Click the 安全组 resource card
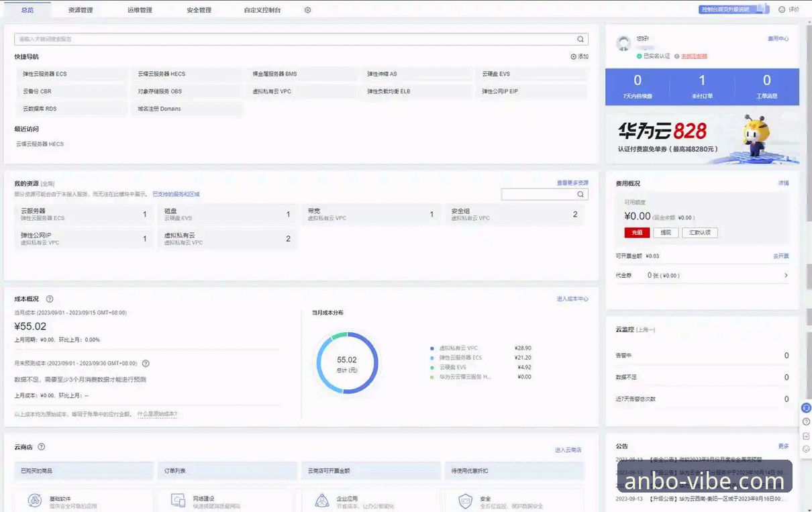Image resolution: width=812 pixels, height=512 pixels. 515,215
